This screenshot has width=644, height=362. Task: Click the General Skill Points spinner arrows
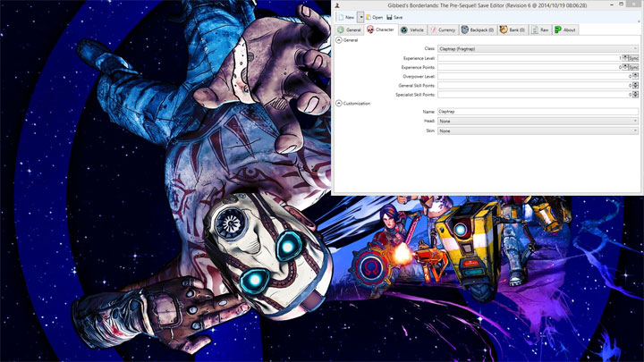[x=635, y=86]
